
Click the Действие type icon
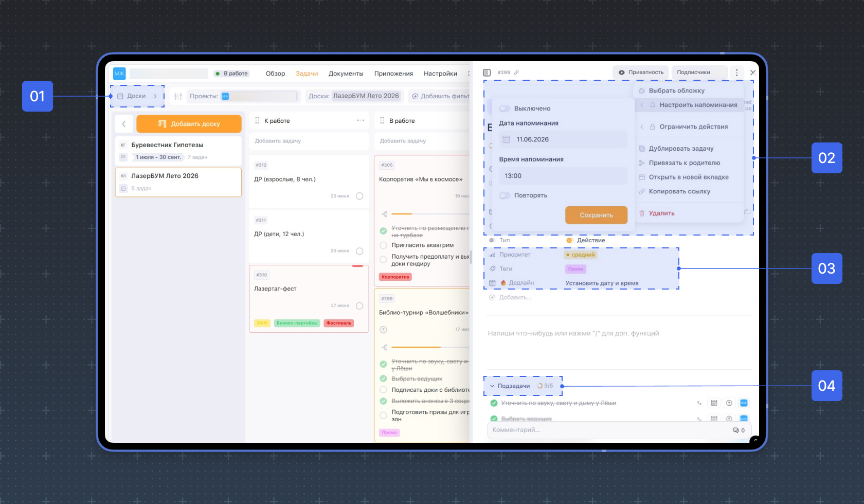569,240
